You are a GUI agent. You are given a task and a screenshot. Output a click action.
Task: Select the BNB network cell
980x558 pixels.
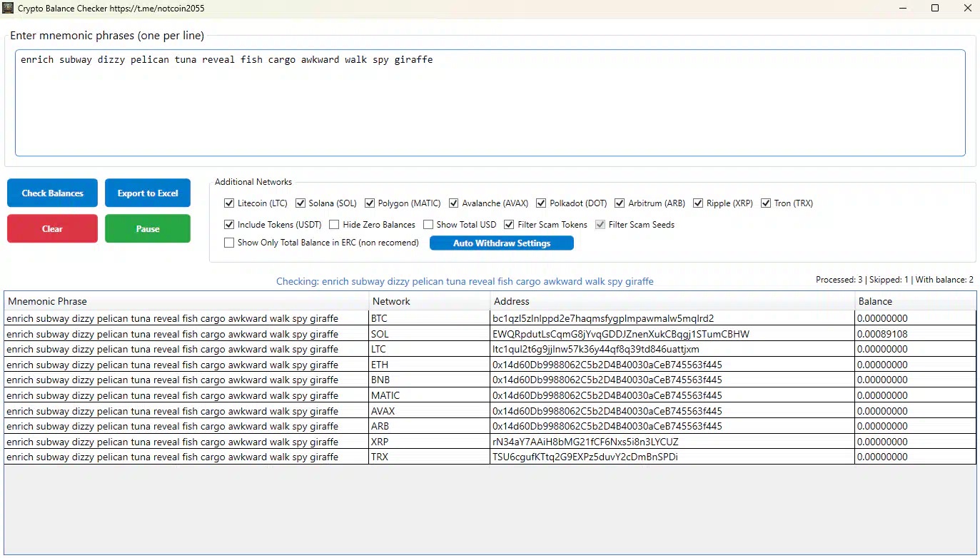click(430, 380)
